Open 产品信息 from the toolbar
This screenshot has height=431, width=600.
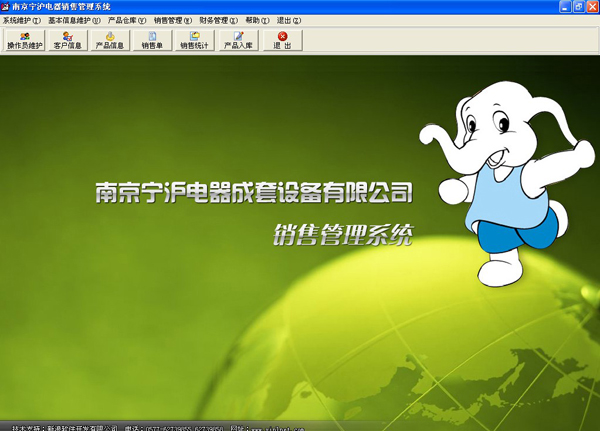[110, 40]
